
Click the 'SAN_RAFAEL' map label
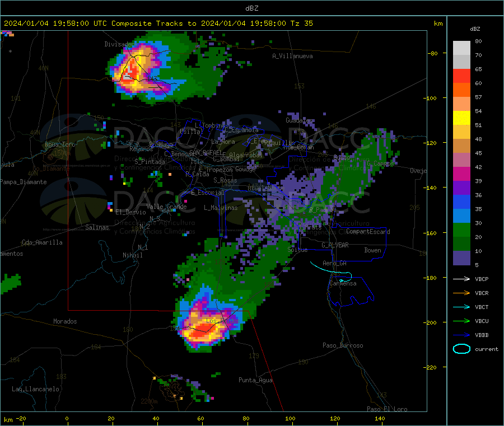coord(206,152)
